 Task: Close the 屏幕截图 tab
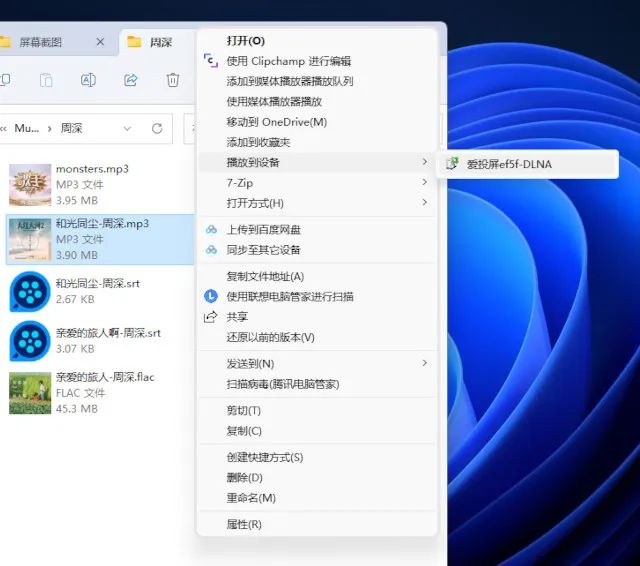point(100,42)
